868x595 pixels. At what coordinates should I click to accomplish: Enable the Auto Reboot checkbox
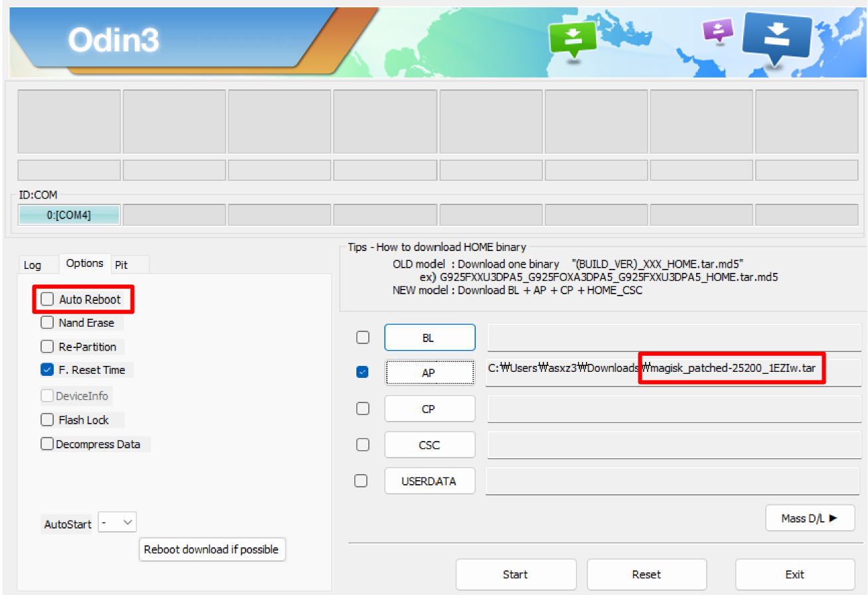(47, 299)
